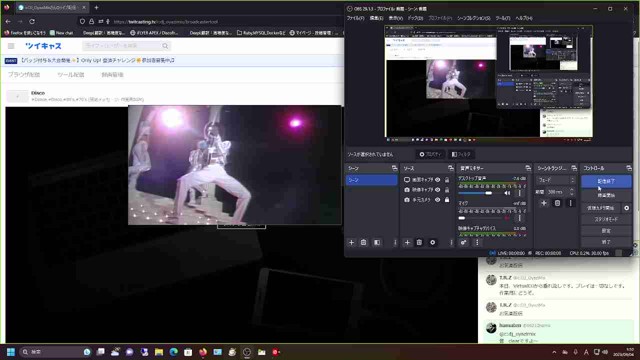Open virtual camera settings gear icon
The height and width of the screenshot is (360, 640).
(627, 208)
